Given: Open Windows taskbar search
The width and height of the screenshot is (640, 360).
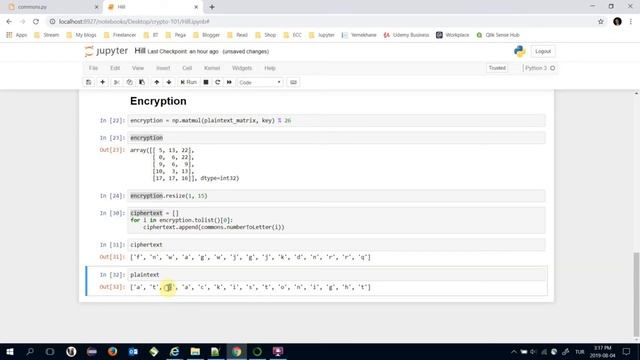Looking at the screenshot, I should point(30,351).
